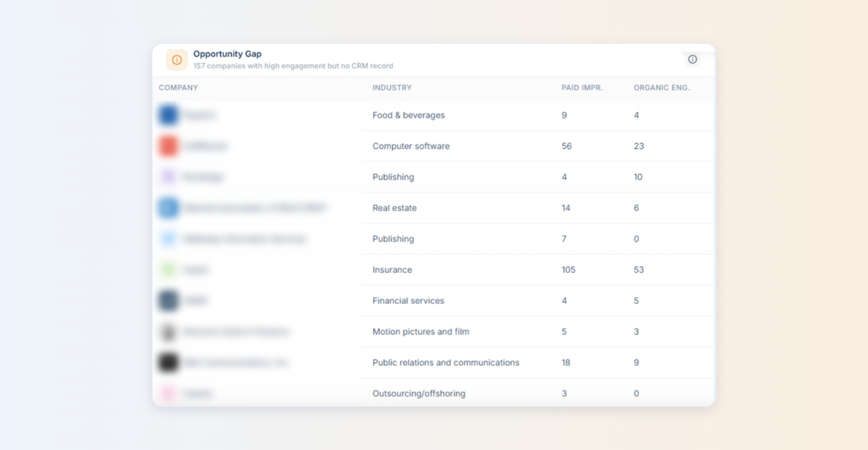Select the Financial services industry cell

408,301
